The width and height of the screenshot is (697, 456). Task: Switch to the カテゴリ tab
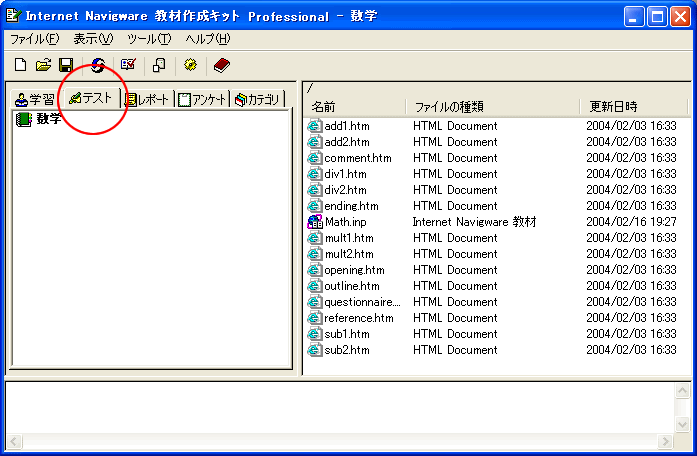pyautogui.click(x=257, y=100)
